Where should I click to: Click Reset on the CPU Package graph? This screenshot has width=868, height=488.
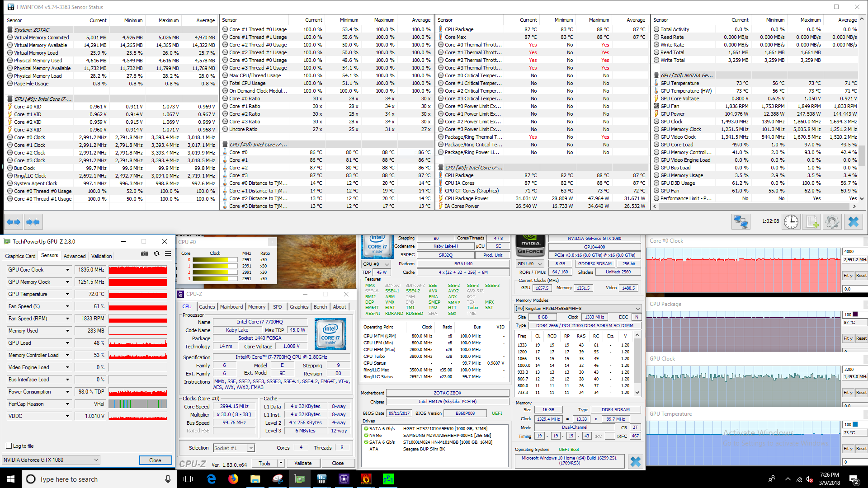pos(861,338)
